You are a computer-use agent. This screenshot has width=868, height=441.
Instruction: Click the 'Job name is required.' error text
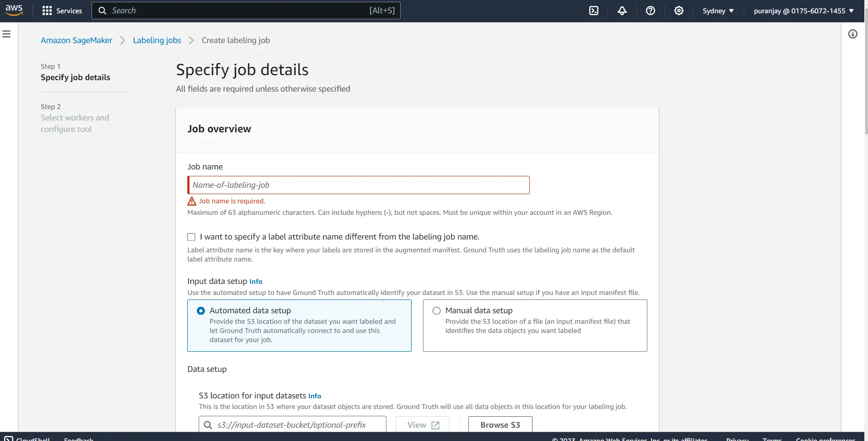pyautogui.click(x=232, y=201)
